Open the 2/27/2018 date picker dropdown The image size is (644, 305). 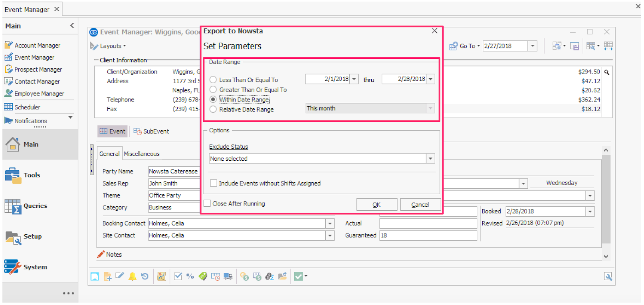pos(533,46)
